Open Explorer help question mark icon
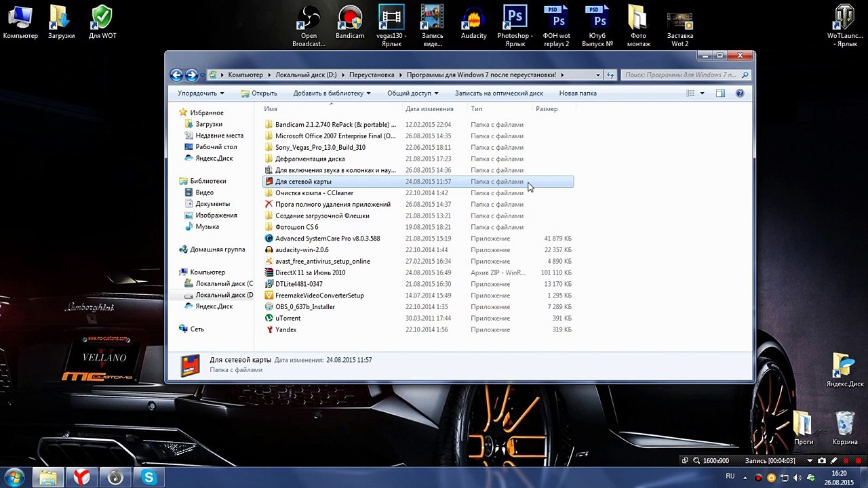The height and width of the screenshot is (488, 868). coord(740,94)
